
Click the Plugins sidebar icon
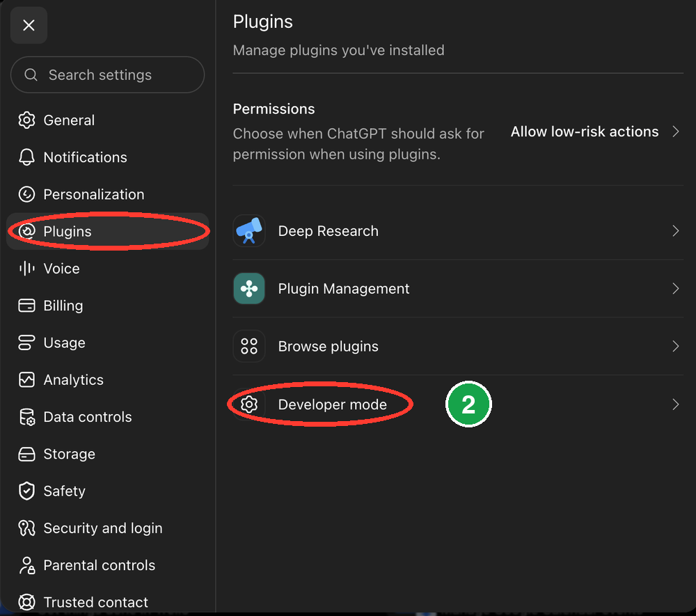pyautogui.click(x=26, y=231)
